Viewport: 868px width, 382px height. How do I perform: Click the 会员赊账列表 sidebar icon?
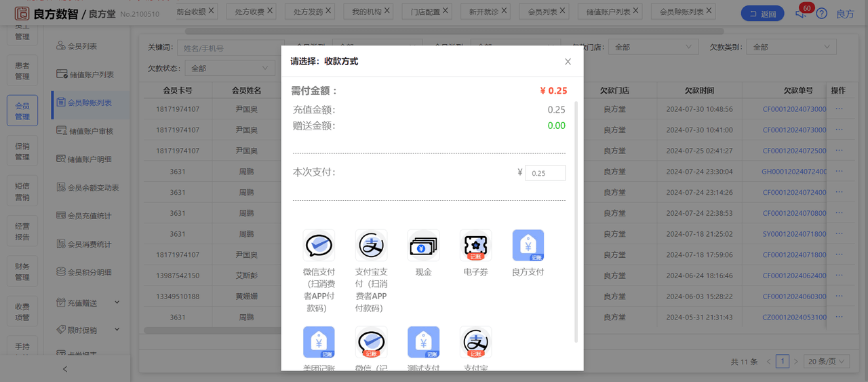click(x=60, y=103)
